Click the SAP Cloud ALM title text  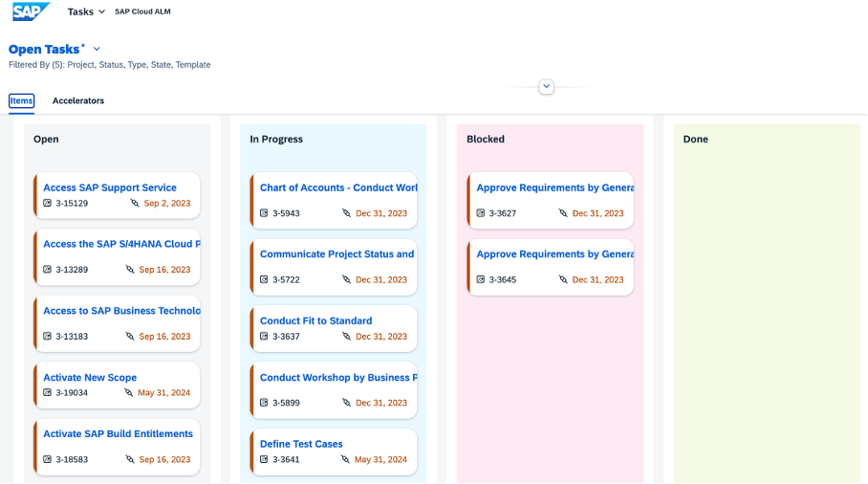pyautogui.click(x=142, y=11)
